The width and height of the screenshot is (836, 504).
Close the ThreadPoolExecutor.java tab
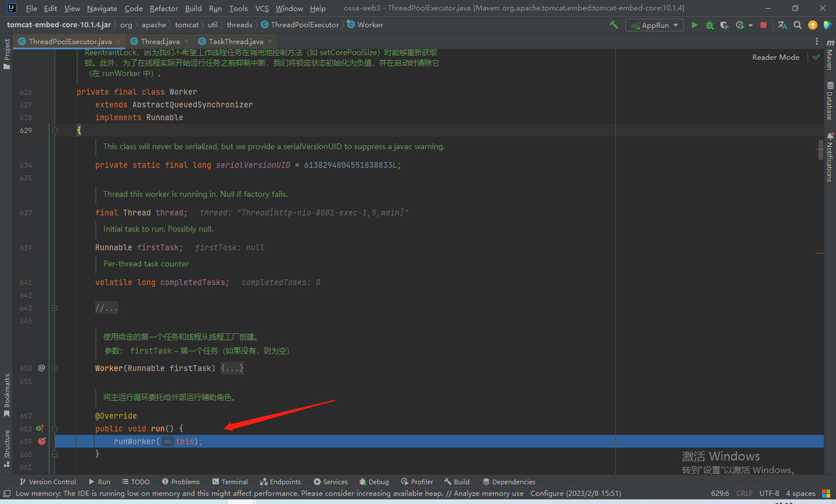[x=118, y=41]
